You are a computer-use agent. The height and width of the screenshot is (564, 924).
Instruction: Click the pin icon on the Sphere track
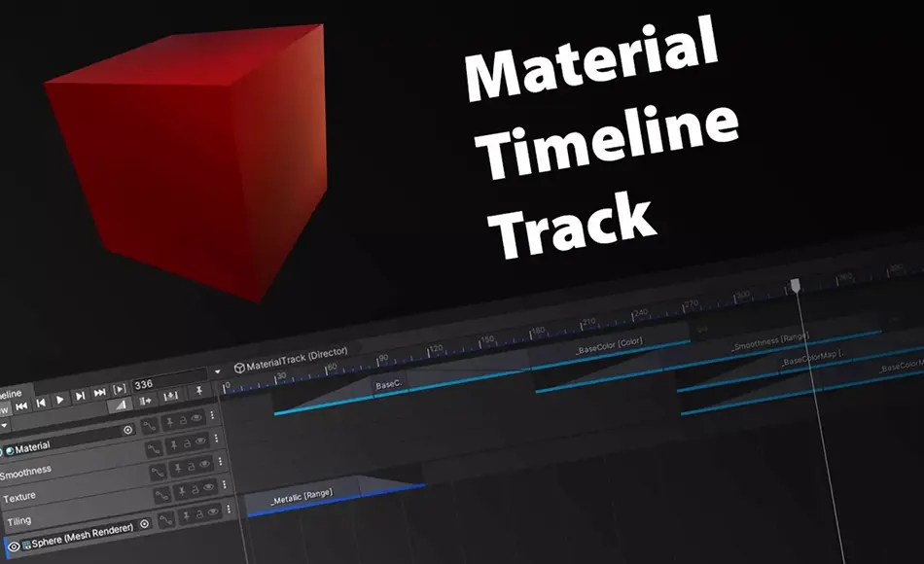click(186, 516)
